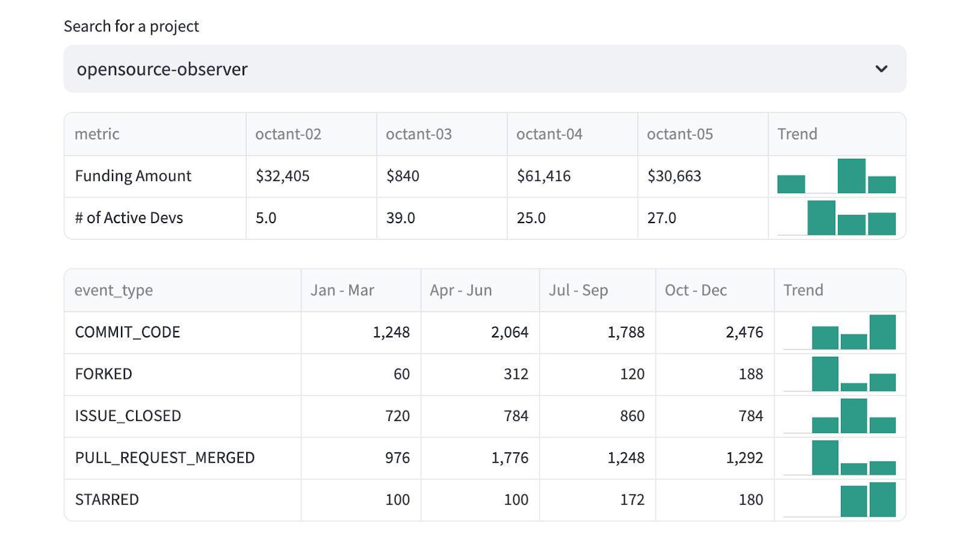This screenshot has height=560, width=963.
Task: Select the ISSUE_CLOSED trend sparkline
Action: pyautogui.click(x=840, y=416)
